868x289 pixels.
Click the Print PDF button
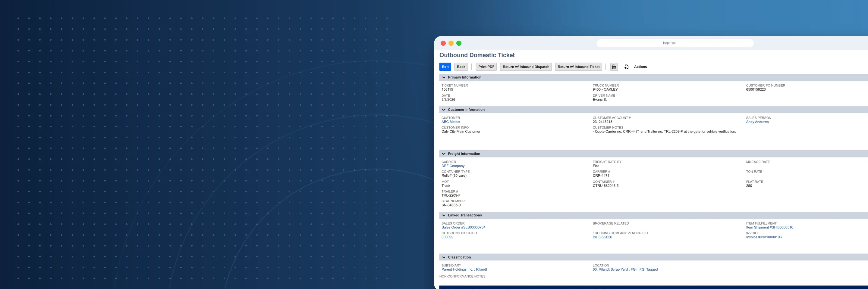(486, 67)
